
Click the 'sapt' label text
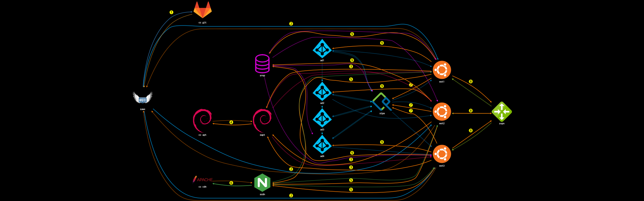coord(262,135)
